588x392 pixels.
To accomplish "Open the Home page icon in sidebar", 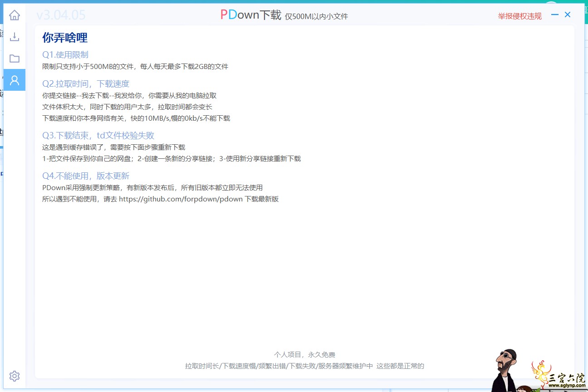I will click(15, 15).
